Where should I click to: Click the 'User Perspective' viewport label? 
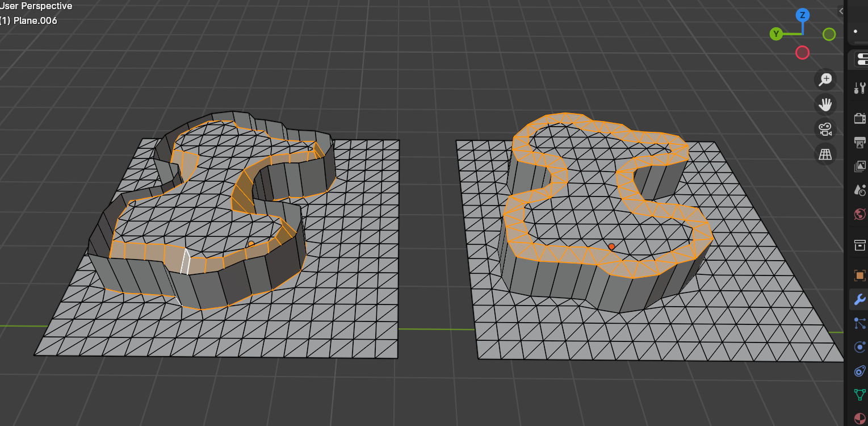click(x=36, y=6)
